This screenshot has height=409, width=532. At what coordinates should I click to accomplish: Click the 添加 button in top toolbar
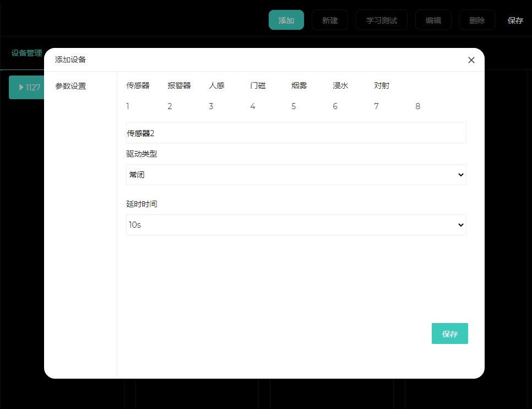[286, 20]
